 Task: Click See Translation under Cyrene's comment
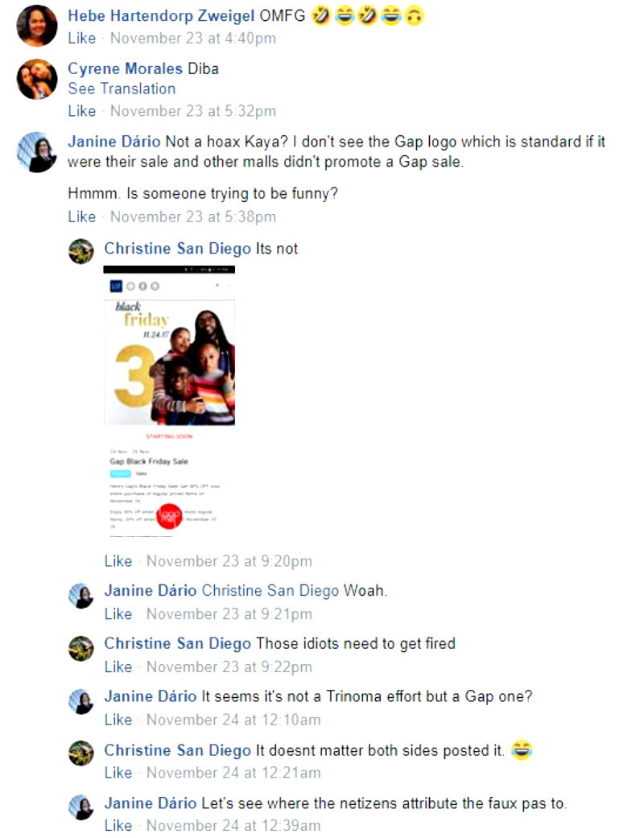click(122, 89)
